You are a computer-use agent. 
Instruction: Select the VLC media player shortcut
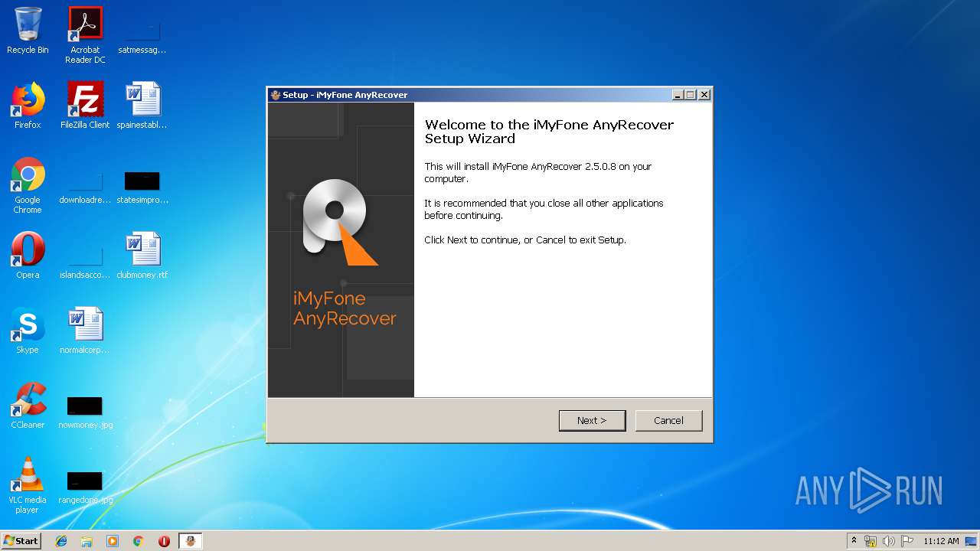point(28,486)
